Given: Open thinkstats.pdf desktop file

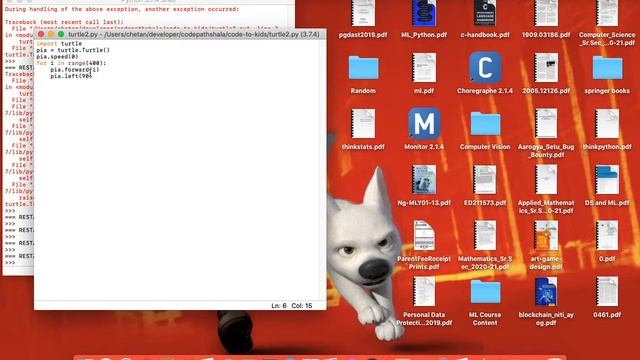Looking at the screenshot, I should point(363,124).
